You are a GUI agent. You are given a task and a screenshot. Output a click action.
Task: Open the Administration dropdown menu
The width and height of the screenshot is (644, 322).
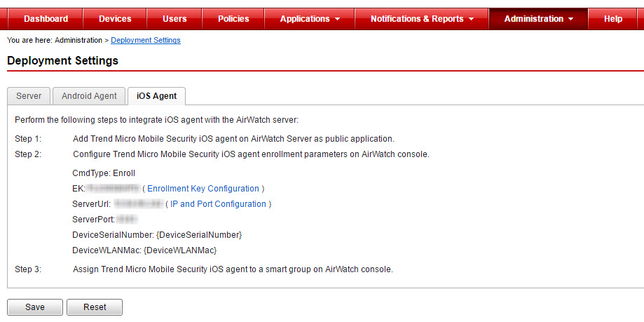pyautogui.click(x=538, y=19)
